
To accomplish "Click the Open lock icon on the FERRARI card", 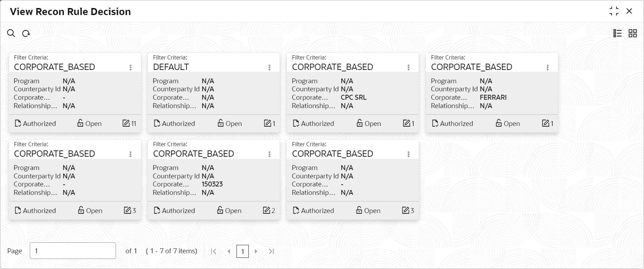I will tap(499, 123).
